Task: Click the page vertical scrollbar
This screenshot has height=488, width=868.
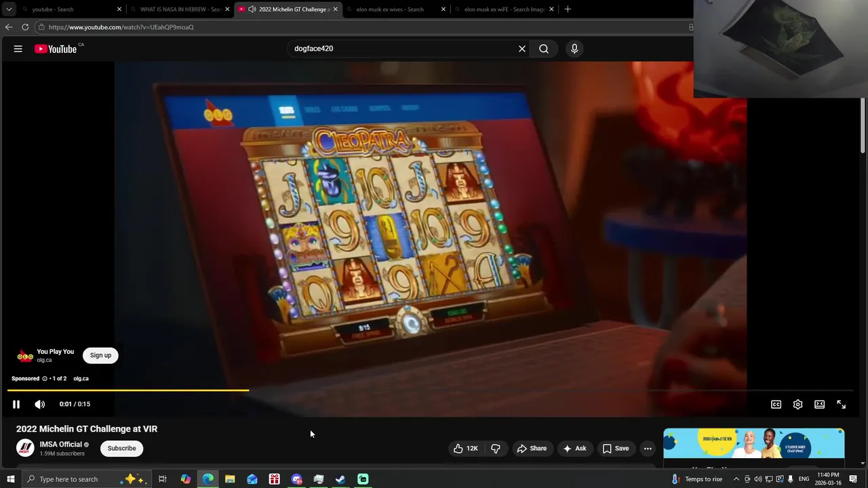Action: click(863, 126)
